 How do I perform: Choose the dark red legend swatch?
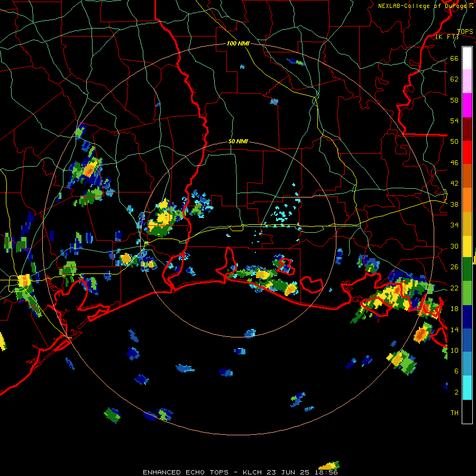click(467, 129)
